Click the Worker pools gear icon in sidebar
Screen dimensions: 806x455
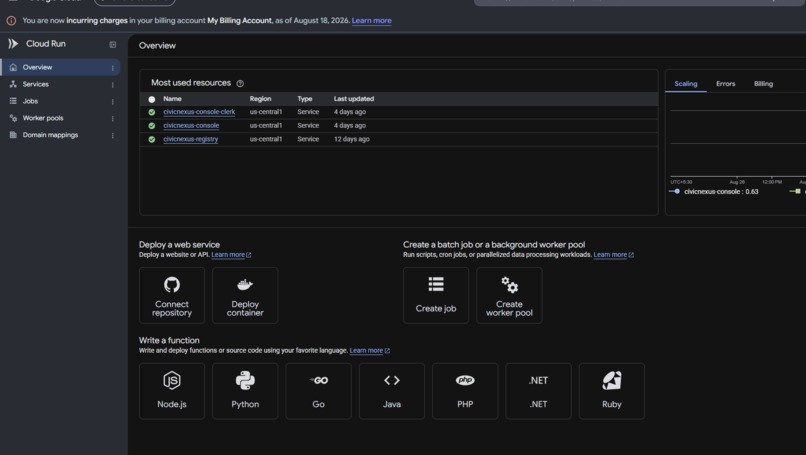pos(13,118)
